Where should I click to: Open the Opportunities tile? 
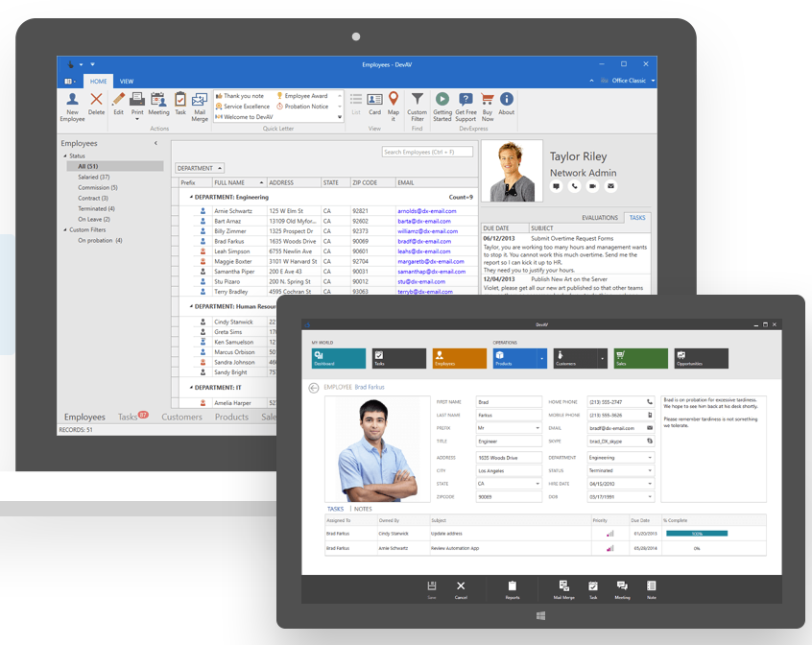click(702, 358)
